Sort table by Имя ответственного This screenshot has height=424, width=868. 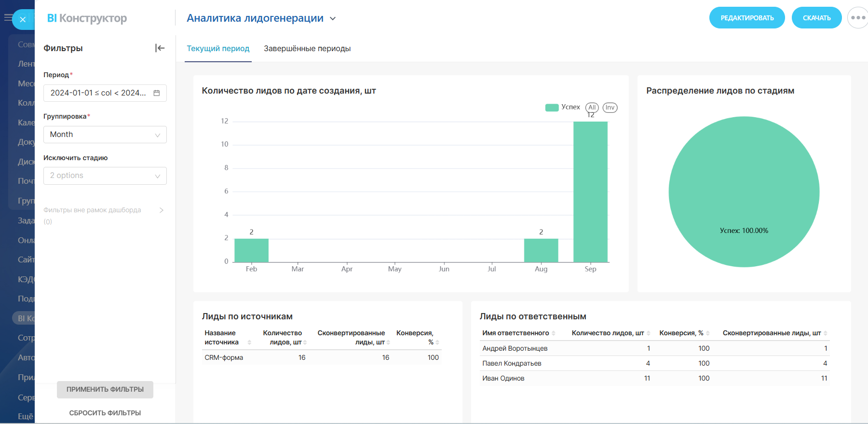[553, 333]
